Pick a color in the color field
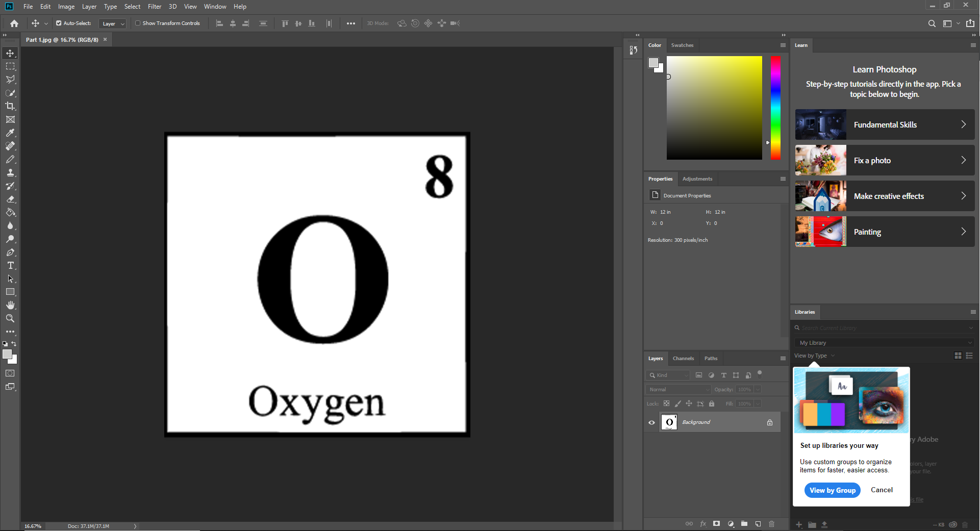 coord(714,108)
